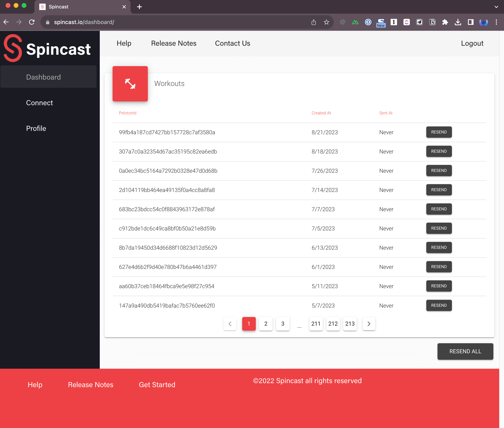Bookmark this page with star icon
This screenshot has height=428, width=504.
tap(326, 22)
